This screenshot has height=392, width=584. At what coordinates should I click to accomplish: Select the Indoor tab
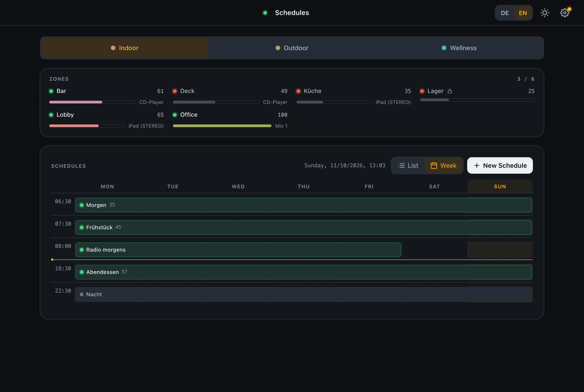click(125, 48)
